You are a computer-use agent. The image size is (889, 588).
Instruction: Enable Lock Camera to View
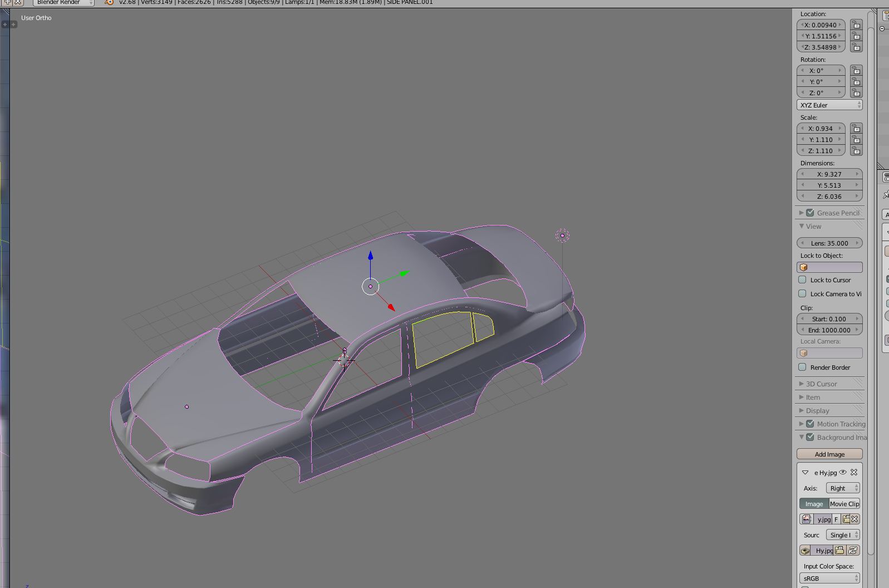pos(802,293)
